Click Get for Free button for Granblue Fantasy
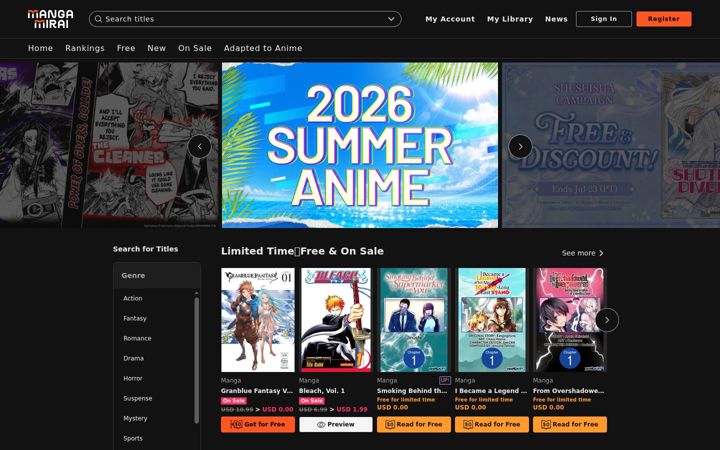 (258, 424)
